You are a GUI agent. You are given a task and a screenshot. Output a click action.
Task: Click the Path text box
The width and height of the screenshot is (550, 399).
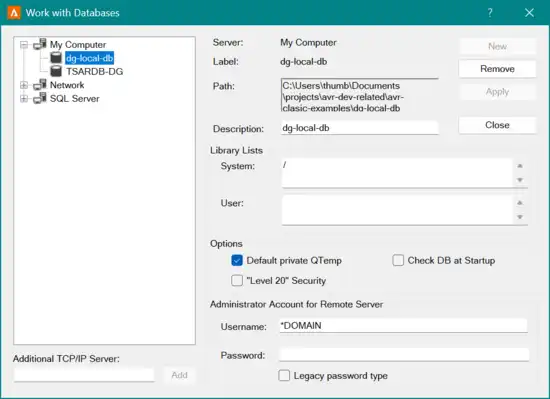click(x=360, y=95)
